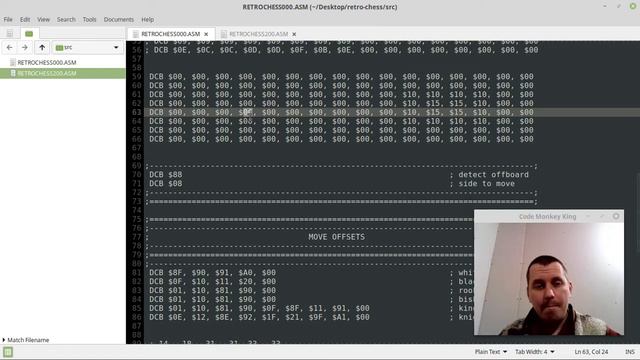Expand the Match Filename section
640x360 pixels.
[x=26, y=340]
